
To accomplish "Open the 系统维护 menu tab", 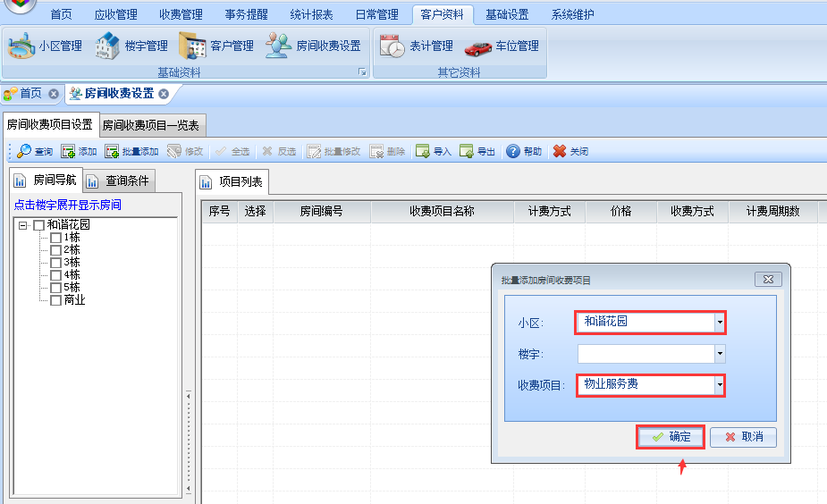I will 573,15.
